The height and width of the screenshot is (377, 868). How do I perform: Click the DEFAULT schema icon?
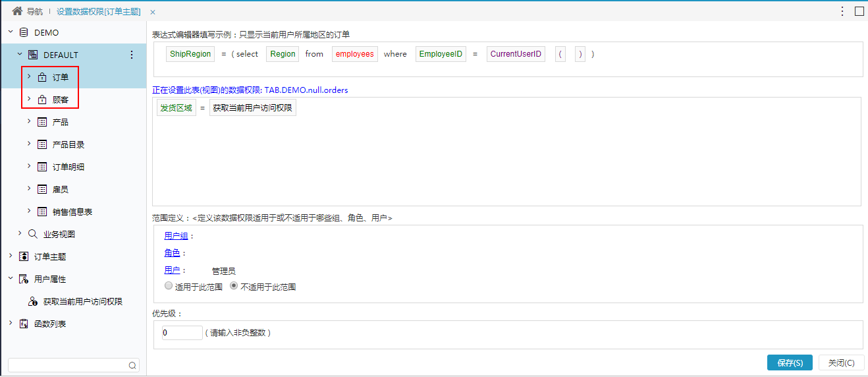33,55
